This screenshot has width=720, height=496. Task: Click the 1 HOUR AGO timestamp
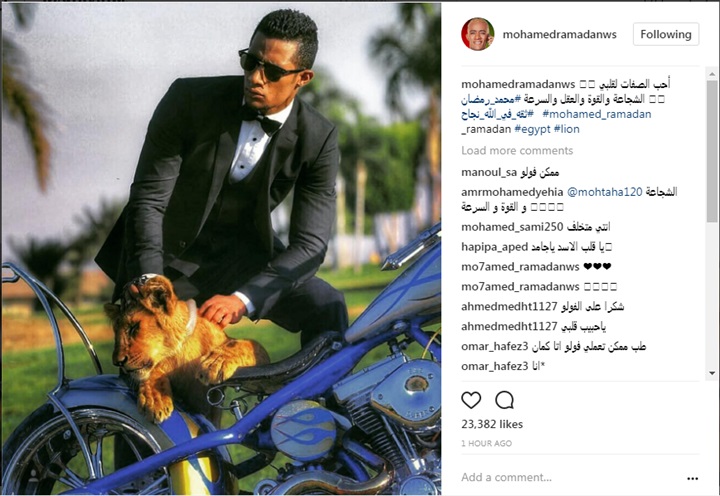click(486, 444)
